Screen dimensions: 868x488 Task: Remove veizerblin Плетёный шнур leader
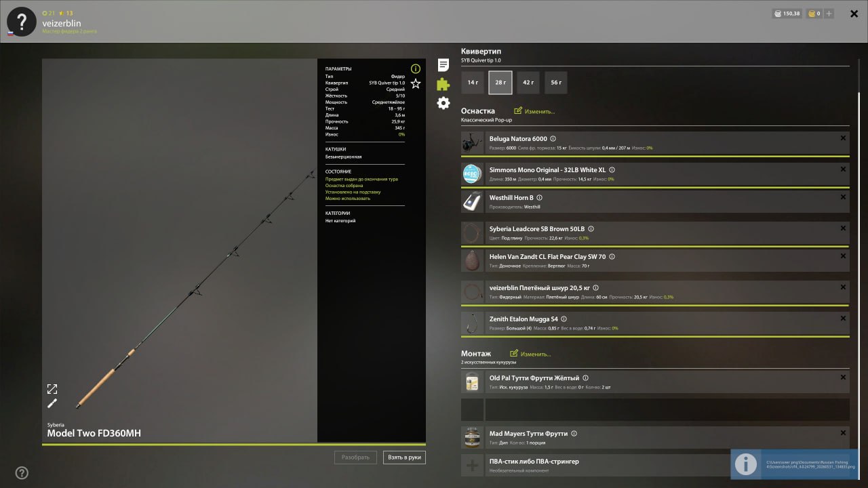[x=843, y=287]
